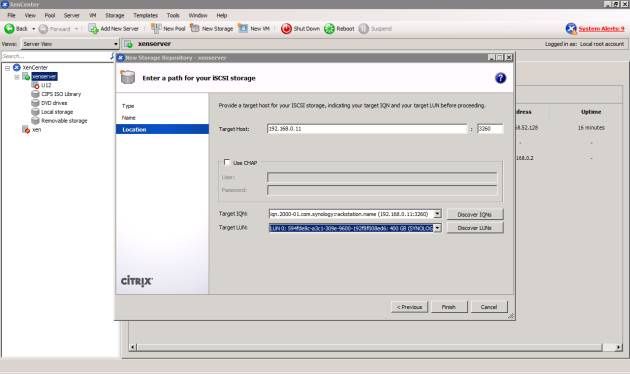The width and height of the screenshot is (630, 374).
Task: Open the System Alerts link
Action: 601,29
